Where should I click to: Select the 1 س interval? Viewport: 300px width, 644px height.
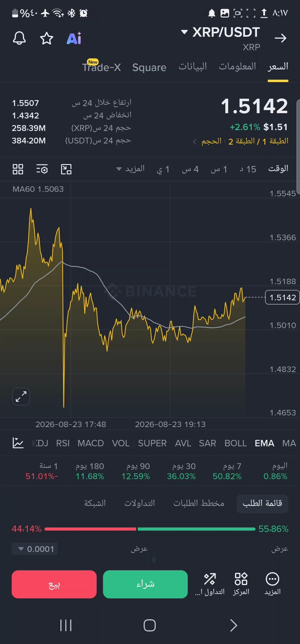pyautogui.click(x=219, y=169)
